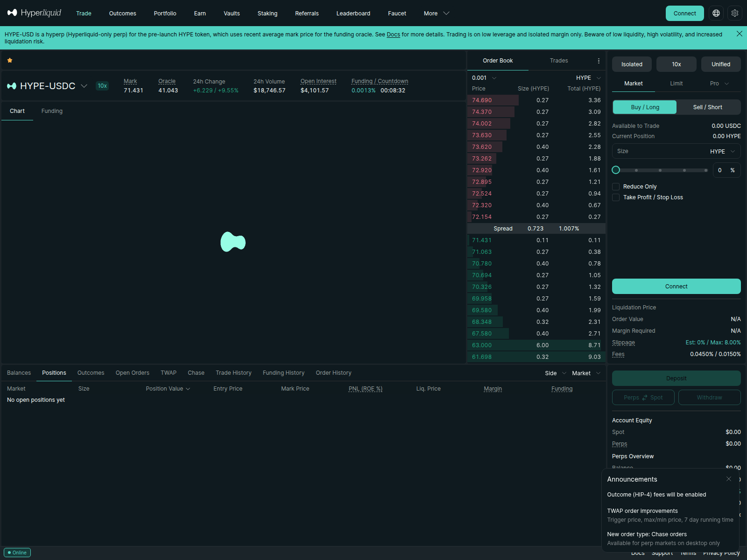Switch to the Funding chart tab
Viewport: 747px width, 560px height.
52,111
